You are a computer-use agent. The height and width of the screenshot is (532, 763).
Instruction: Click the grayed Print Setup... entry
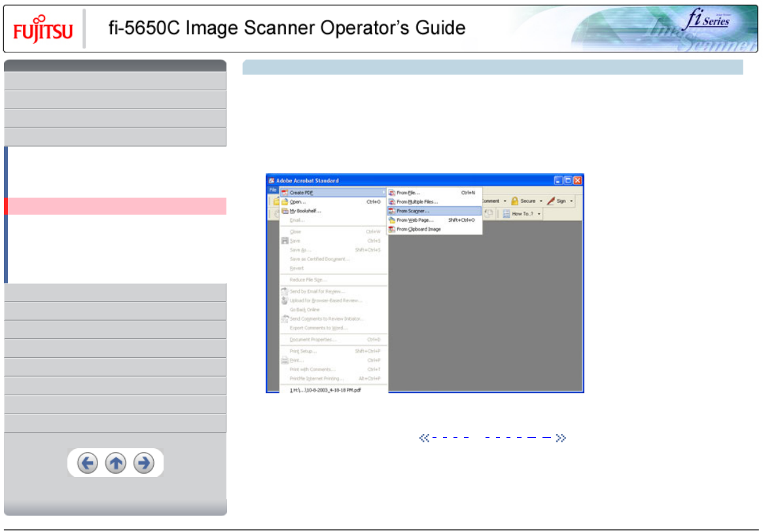click(333, 351)
